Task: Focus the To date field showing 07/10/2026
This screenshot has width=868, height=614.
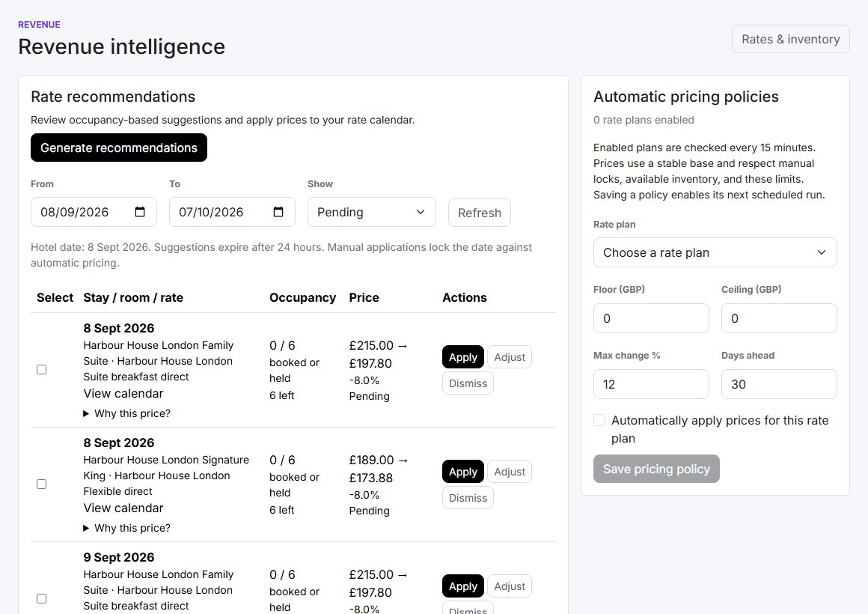Action: (232, 212)
